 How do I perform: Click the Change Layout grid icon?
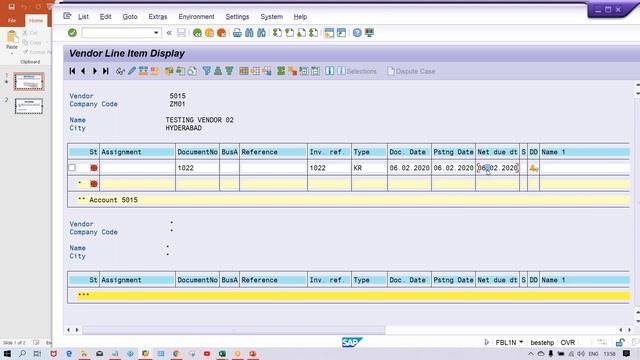coord(244,71)
